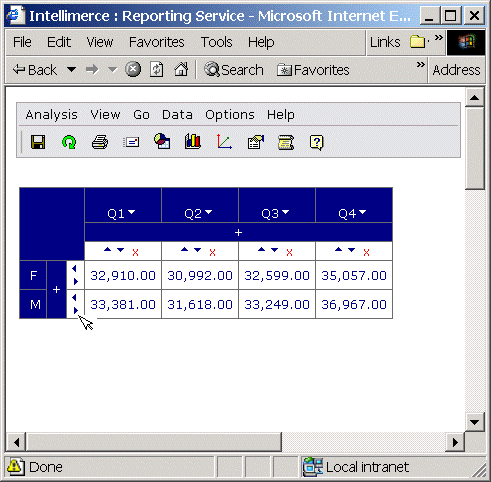Click the 32,910.00 cell
This screenshot has height=482, width=491.
(123, 275)
